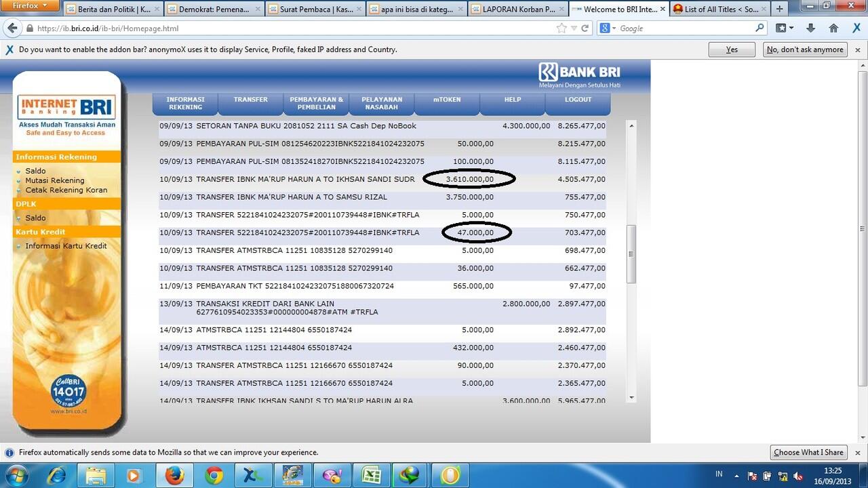Open Informasi Kartu Kredit link
Viewport: 868px width, 488px height.
[66, 245]
